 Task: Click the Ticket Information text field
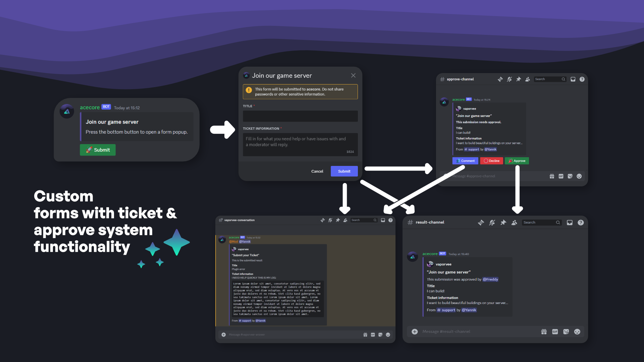click(x=300, y=144)
